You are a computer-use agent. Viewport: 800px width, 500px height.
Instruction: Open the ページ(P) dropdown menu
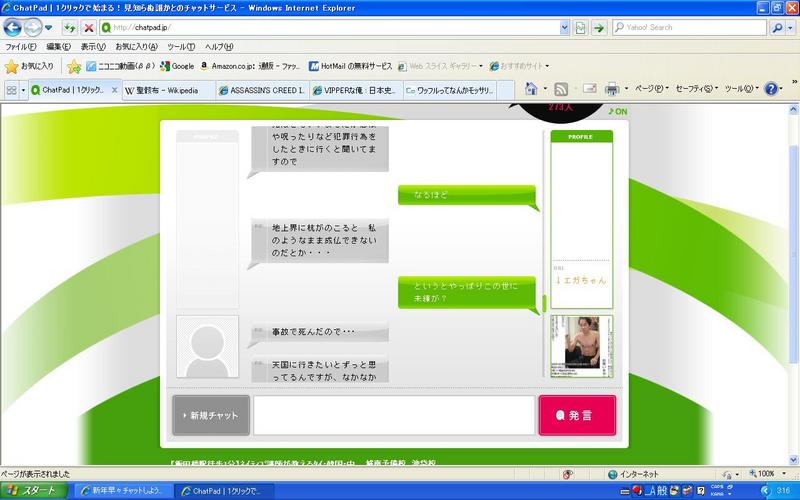click(x=652, y=89)
